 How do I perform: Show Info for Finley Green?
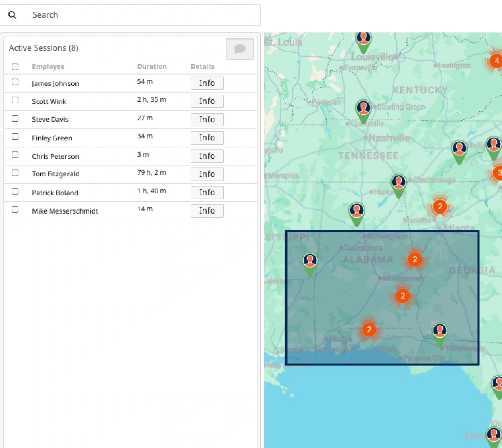point(207,138)
